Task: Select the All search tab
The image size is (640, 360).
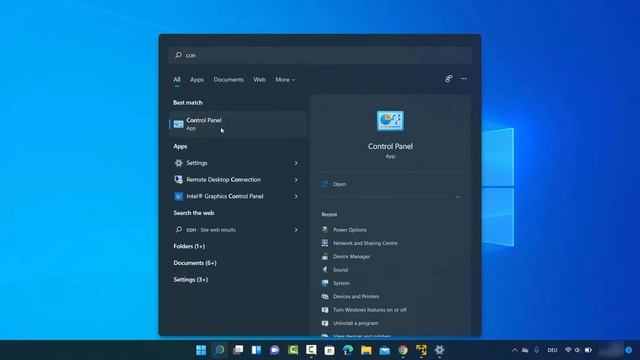Action: point(177,80)
